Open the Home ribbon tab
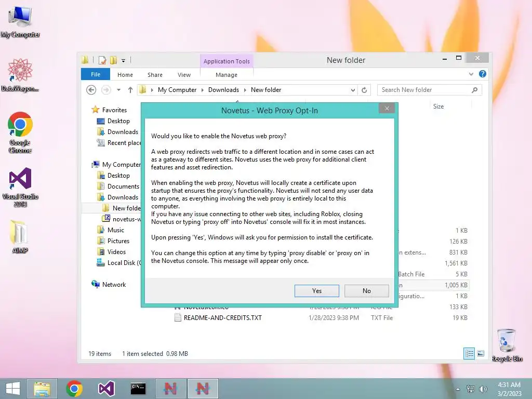Screen dimensions: 532x399 point(125,75)
